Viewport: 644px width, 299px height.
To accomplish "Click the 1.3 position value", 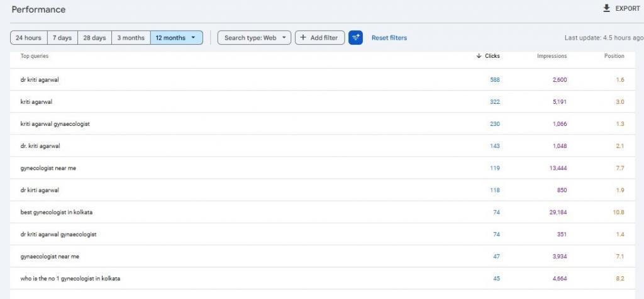I will 620,124.
